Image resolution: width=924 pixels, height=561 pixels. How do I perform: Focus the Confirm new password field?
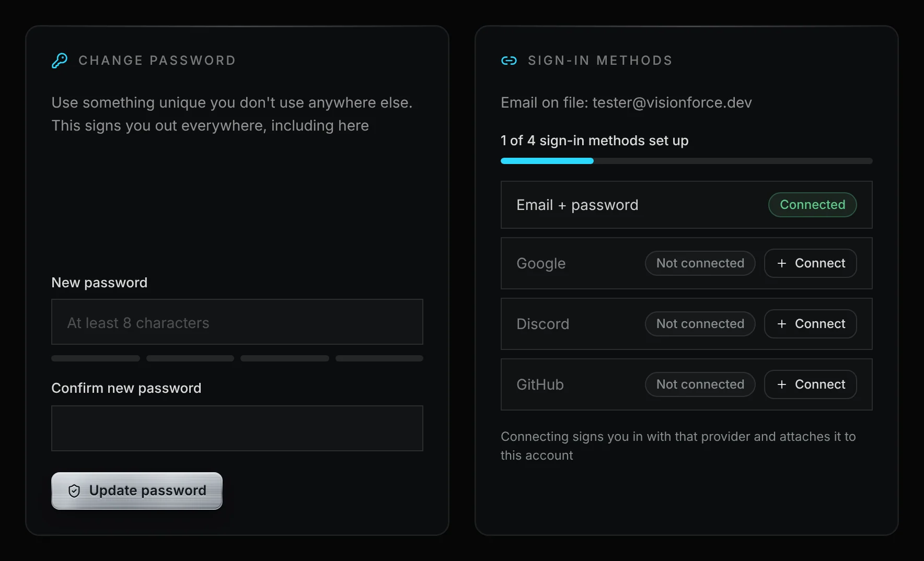tap(237, 428)
